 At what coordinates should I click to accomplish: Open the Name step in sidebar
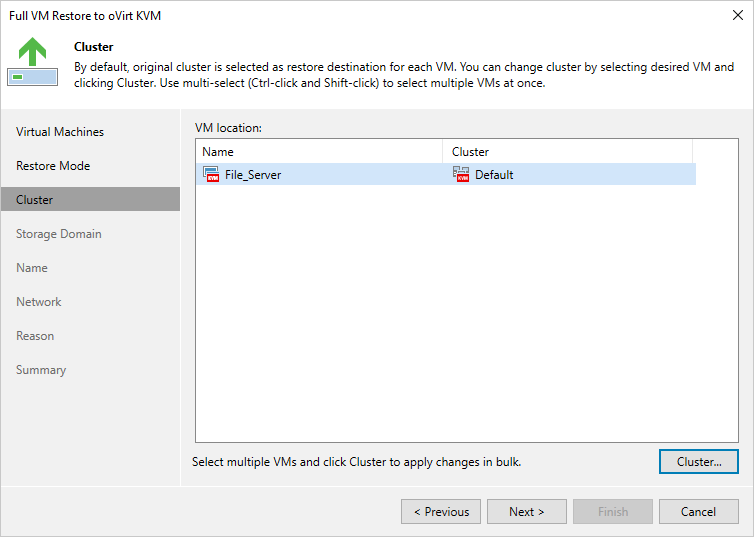click(32, 268)
